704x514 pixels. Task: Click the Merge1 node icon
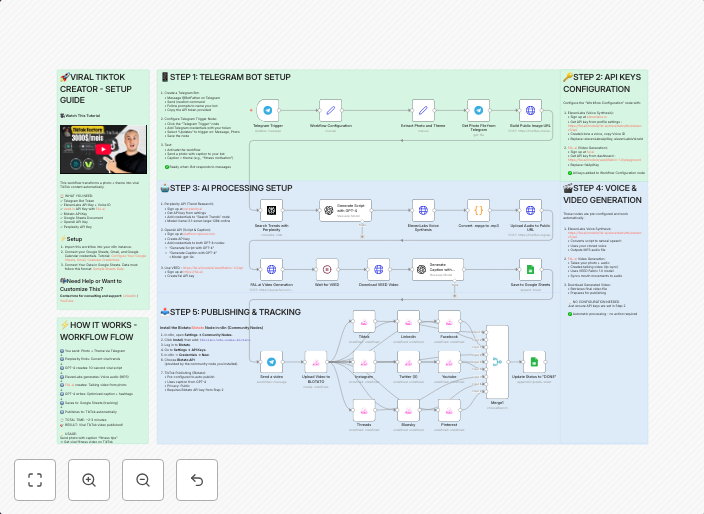[496, 362]
